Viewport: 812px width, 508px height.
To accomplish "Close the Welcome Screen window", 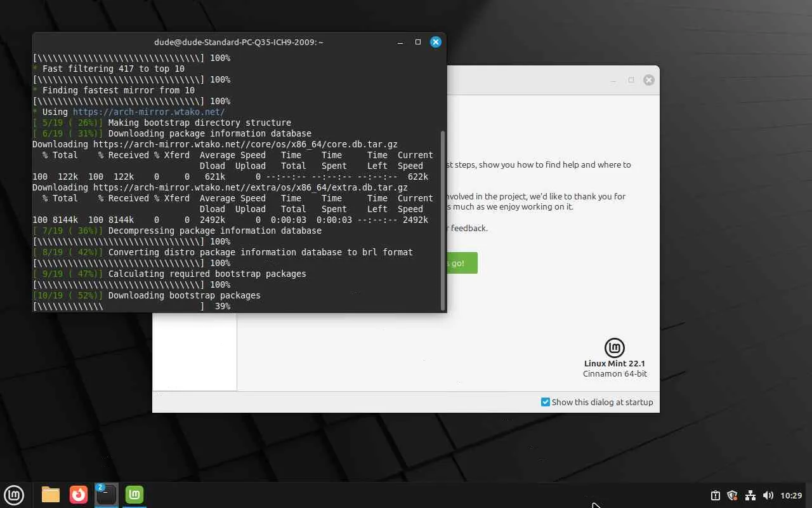I will [x=649, y=80].
